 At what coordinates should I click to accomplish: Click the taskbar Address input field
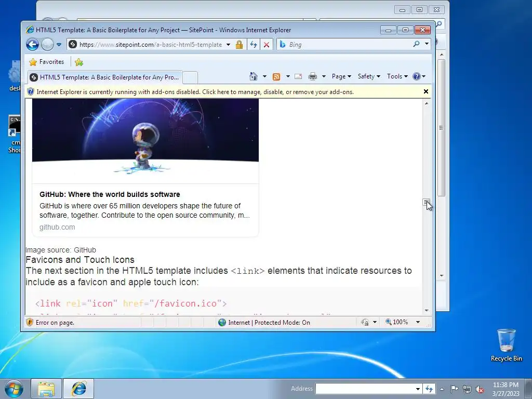pos(365,389)
